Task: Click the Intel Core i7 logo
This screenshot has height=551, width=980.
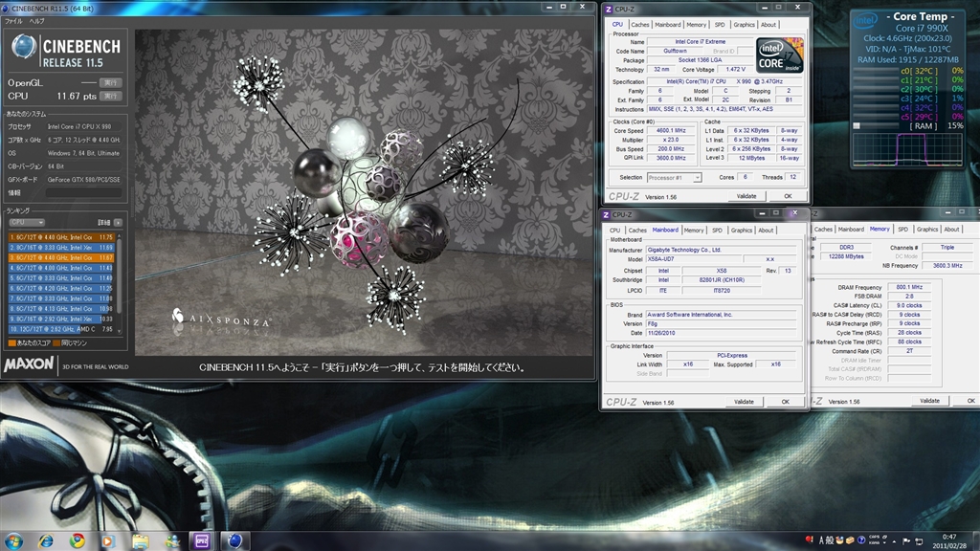Action: click(x=778, y=55)
